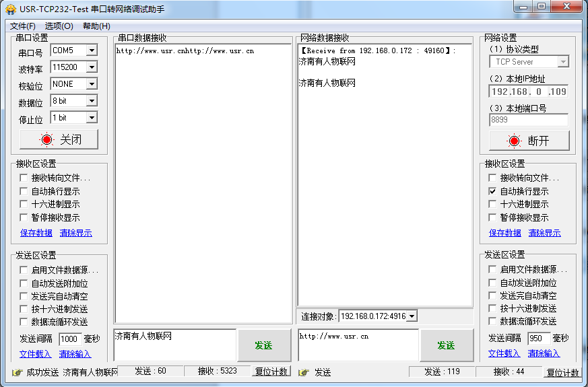Expand the 115200 baud rate dropdown

(92, 67)
